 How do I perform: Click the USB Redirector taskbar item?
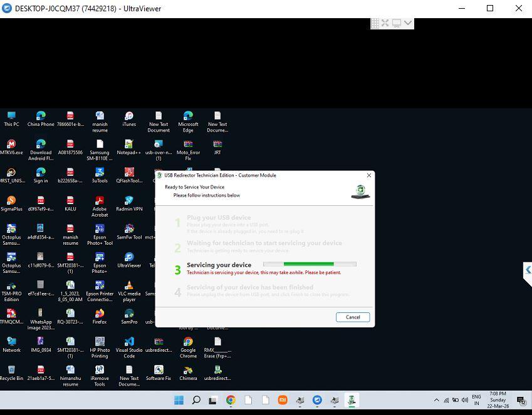tap(352, 400)
